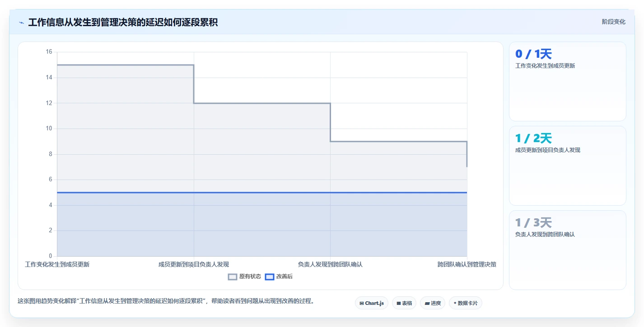Screen dimensions: 644x327
Task: Toggle the 原有状态 legend item
Action: tap(244, 276)
